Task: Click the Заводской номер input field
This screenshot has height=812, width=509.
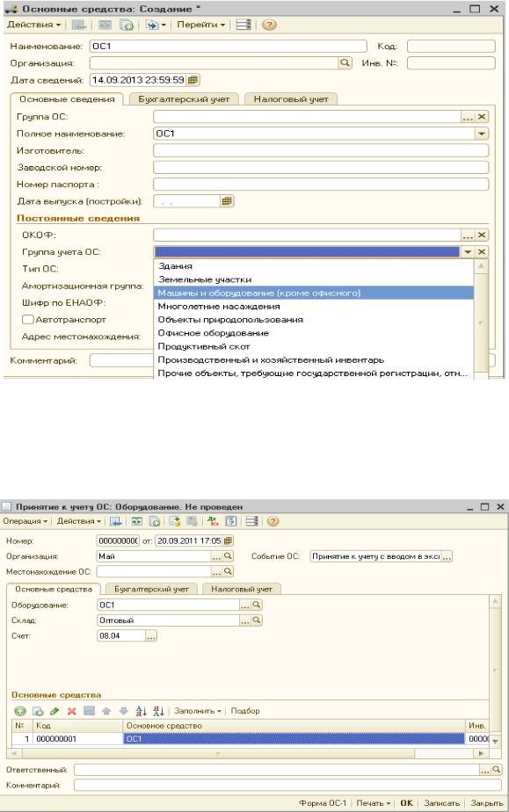Action: [x=321, y=167]
